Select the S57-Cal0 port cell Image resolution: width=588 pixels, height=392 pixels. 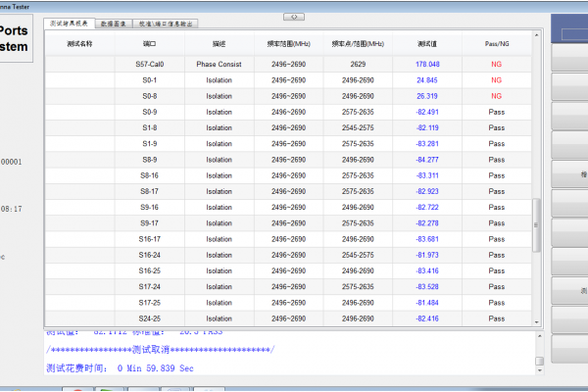(150, 64)
